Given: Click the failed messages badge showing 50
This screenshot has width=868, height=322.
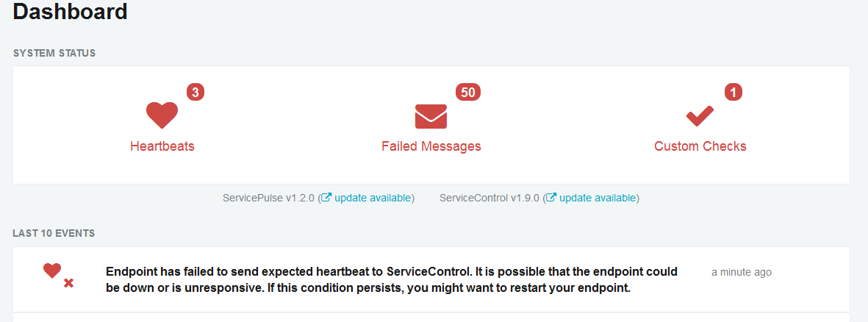Looking at the screenshot, I should [x=468, y=93].
